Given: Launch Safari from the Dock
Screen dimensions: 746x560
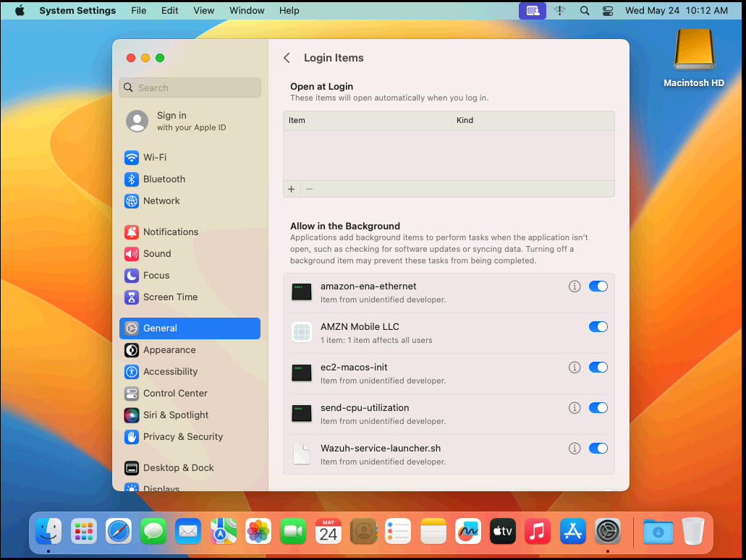Looking at the screenshot, I should [118, 530].
